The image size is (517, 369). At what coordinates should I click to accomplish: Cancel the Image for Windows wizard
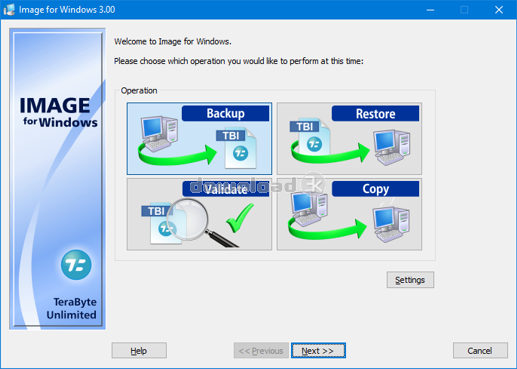480,351
